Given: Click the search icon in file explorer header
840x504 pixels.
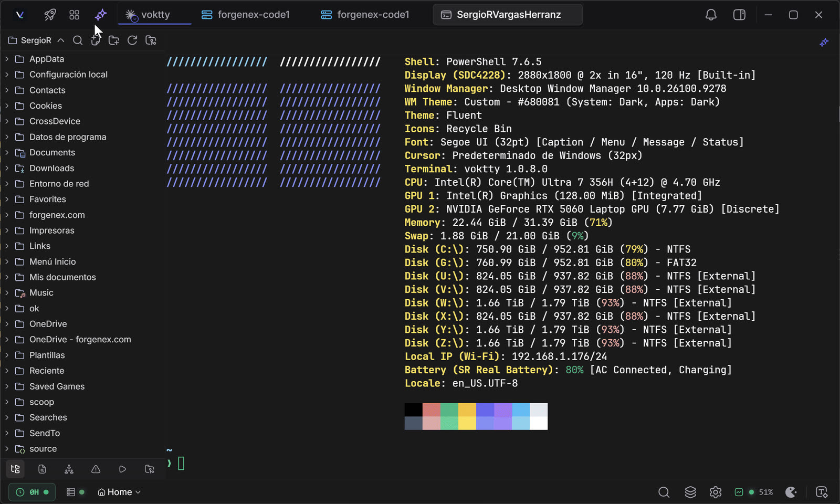Looking at the screenshot, I should pos(78,40).
